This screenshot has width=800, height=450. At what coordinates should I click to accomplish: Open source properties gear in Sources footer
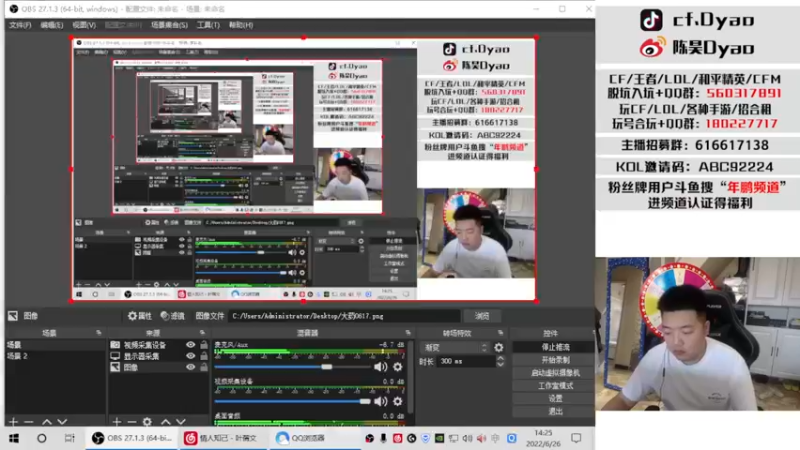tap(147, 422)
